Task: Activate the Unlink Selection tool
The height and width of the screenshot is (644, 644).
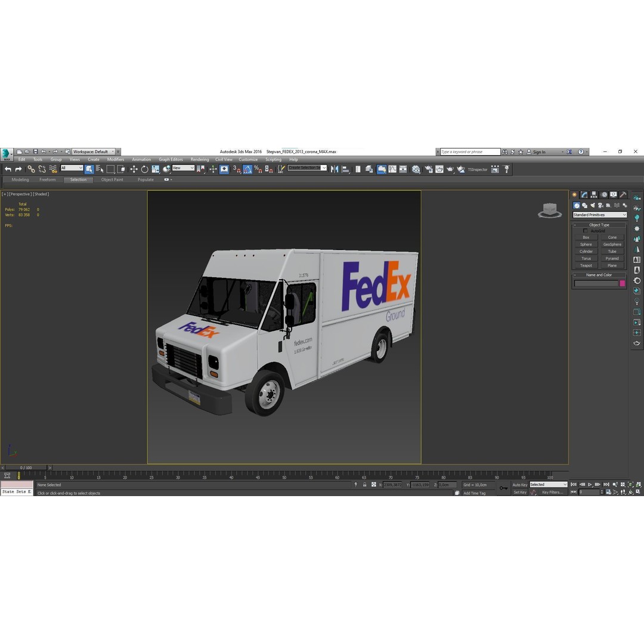Action: point(42,169)
